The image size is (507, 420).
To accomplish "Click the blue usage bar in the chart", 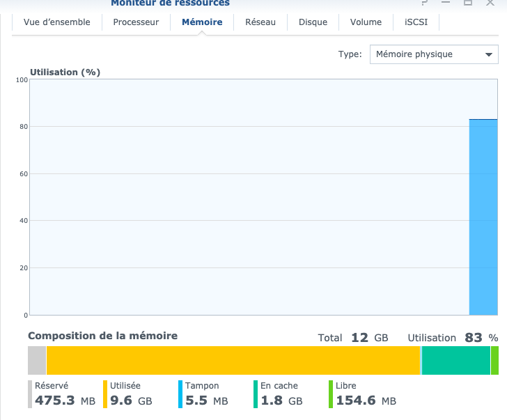I will pos(483,217).
